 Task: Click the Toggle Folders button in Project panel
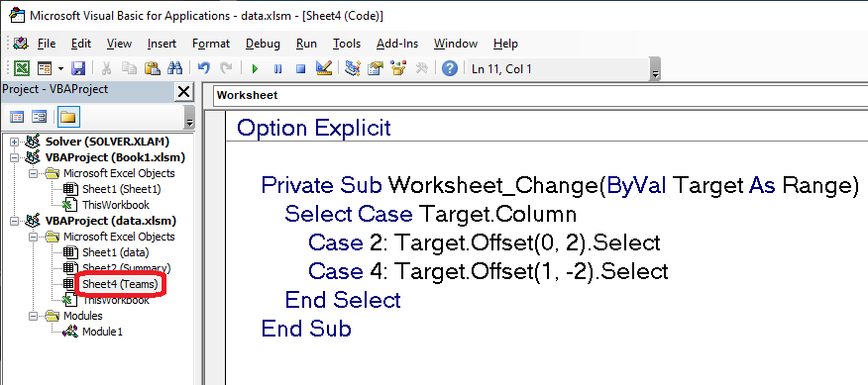click(67, 117)
